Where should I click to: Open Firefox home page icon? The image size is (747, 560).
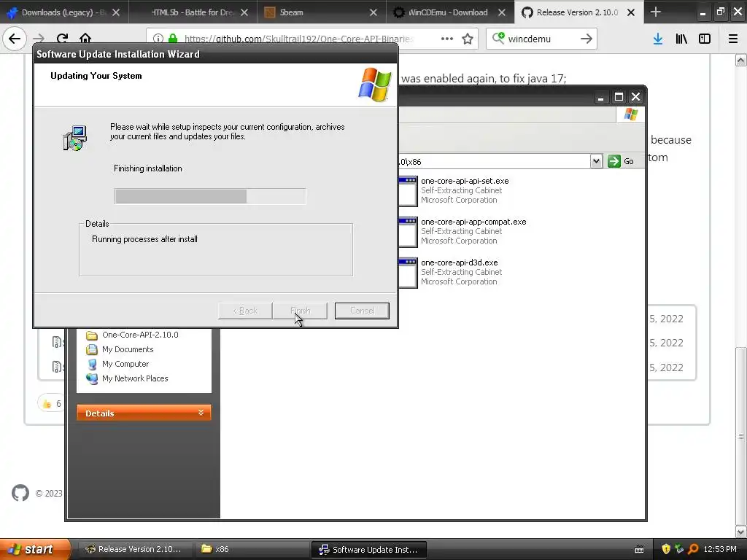point(85,39)
